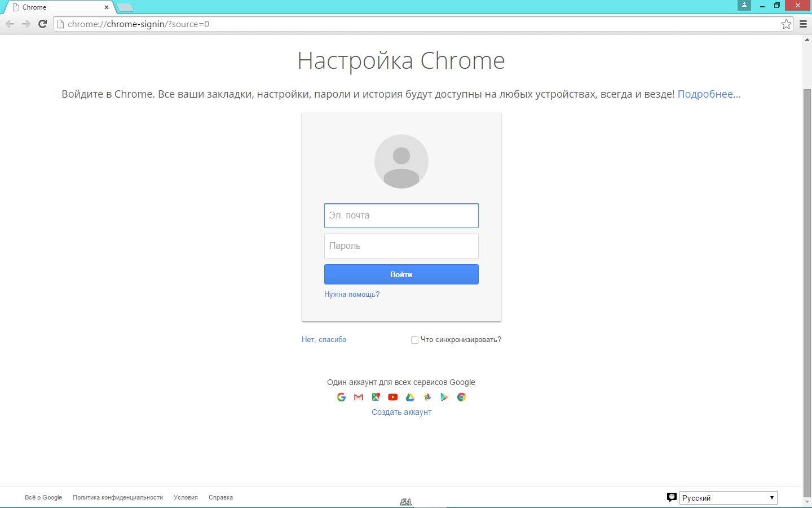Minimize the Chrome window
This screenshot has width=812, height=508.
(x=762, y=6)
